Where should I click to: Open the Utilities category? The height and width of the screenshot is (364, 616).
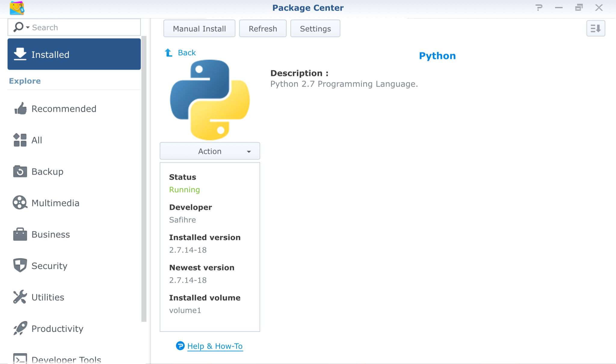(x=74, y=297)
